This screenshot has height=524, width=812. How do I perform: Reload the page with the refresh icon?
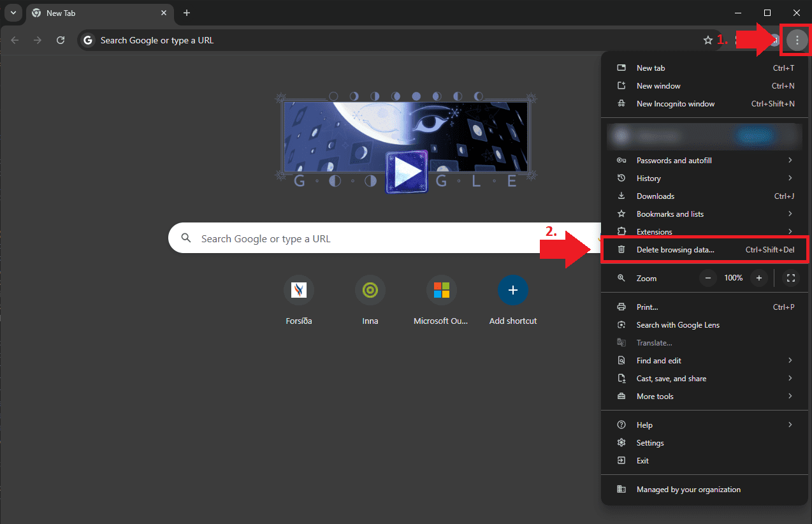click(61, 40)
